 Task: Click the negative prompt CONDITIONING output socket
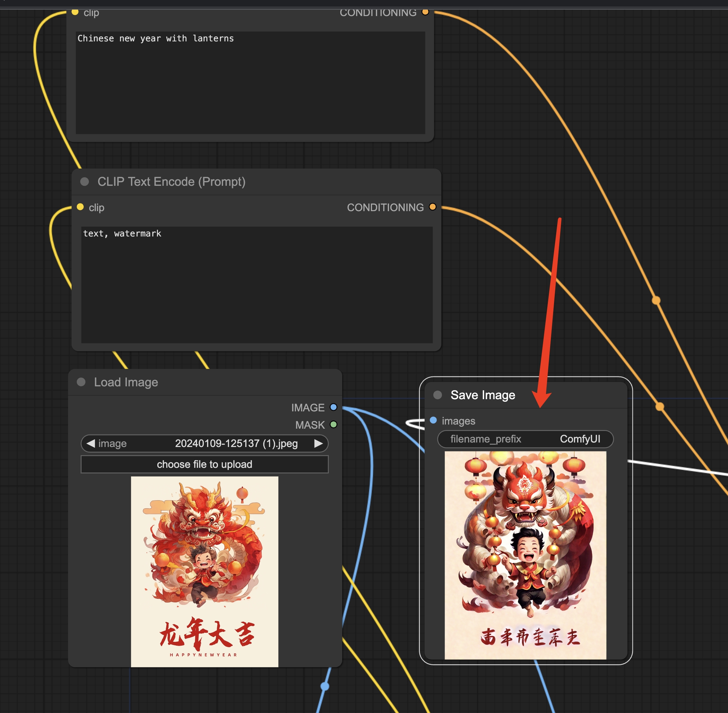coord(432,207)
